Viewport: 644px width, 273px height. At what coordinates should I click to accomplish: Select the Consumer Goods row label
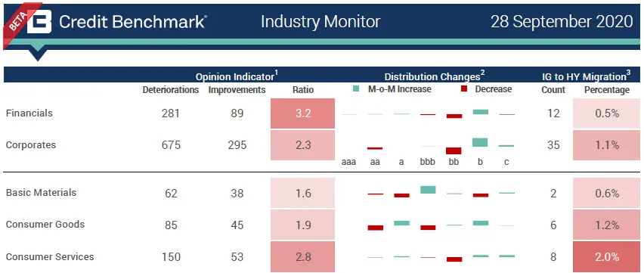coord(45,225)
